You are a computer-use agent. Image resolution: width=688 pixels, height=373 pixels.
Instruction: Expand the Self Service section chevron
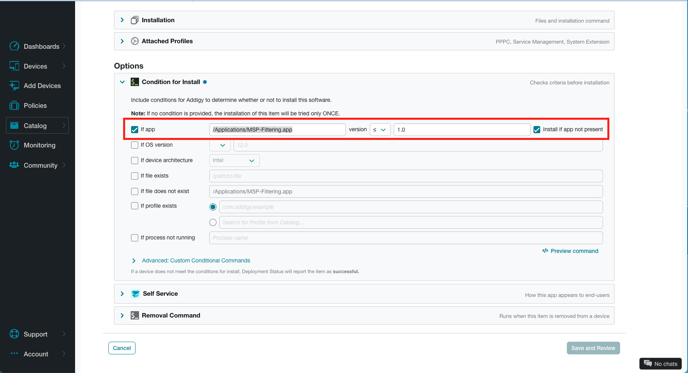click(122, 294)
